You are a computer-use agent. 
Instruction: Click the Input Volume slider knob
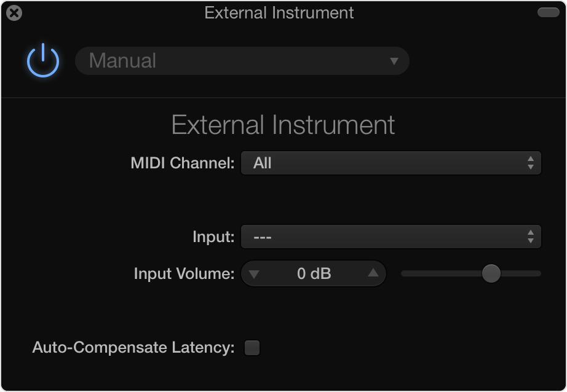point(491,273)
